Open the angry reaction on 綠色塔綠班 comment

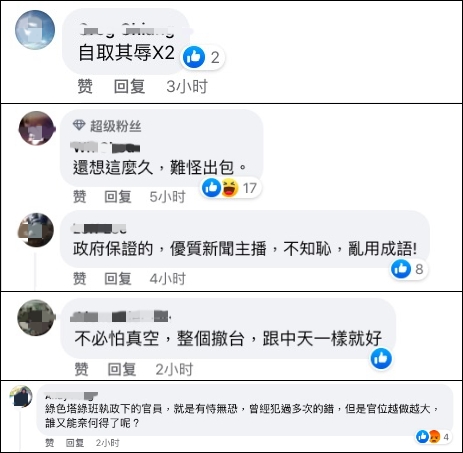[x=434, y=436]
